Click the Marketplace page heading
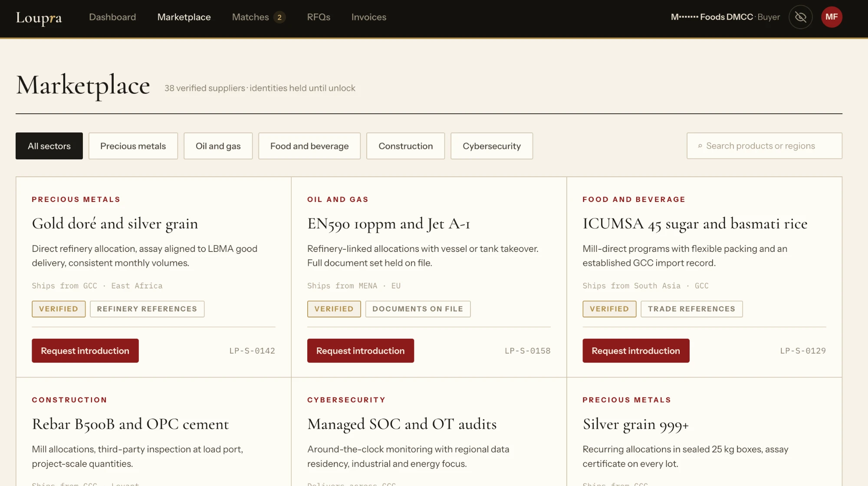868x486 pixels. tap(83, 85)
